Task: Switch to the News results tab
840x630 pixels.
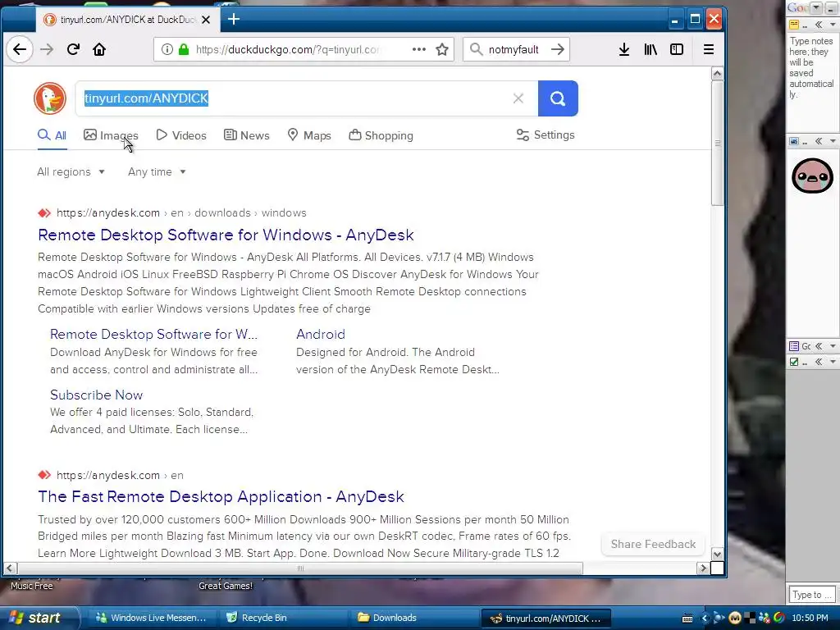Action: tap(246, 135)
